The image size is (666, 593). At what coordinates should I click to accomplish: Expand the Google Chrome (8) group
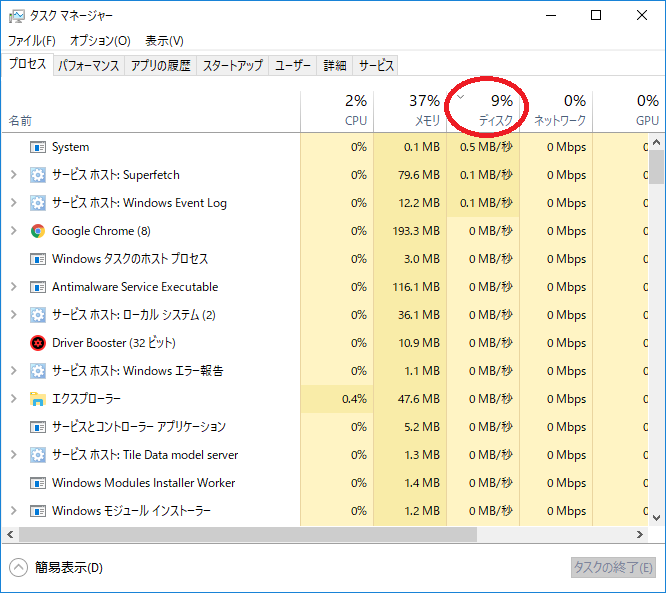tap(14, 231)
